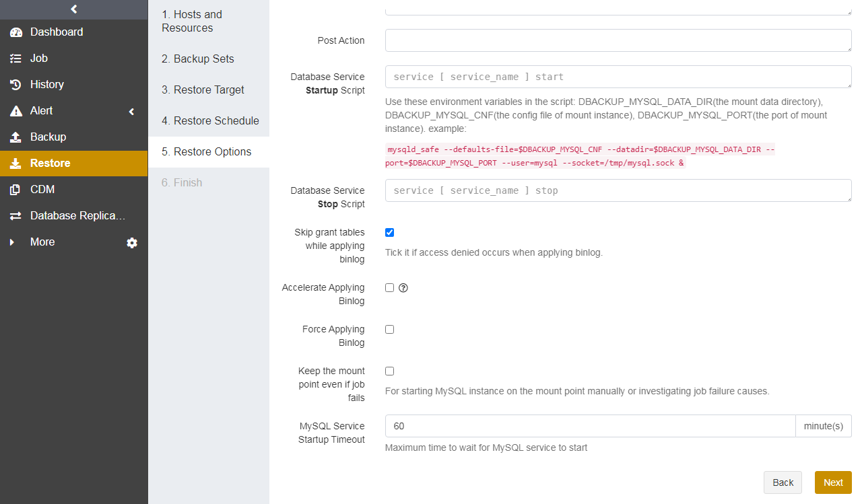The image size is (862, 504).
Task: Enable Keep the mount point checkbox
Action: [389, 371]
